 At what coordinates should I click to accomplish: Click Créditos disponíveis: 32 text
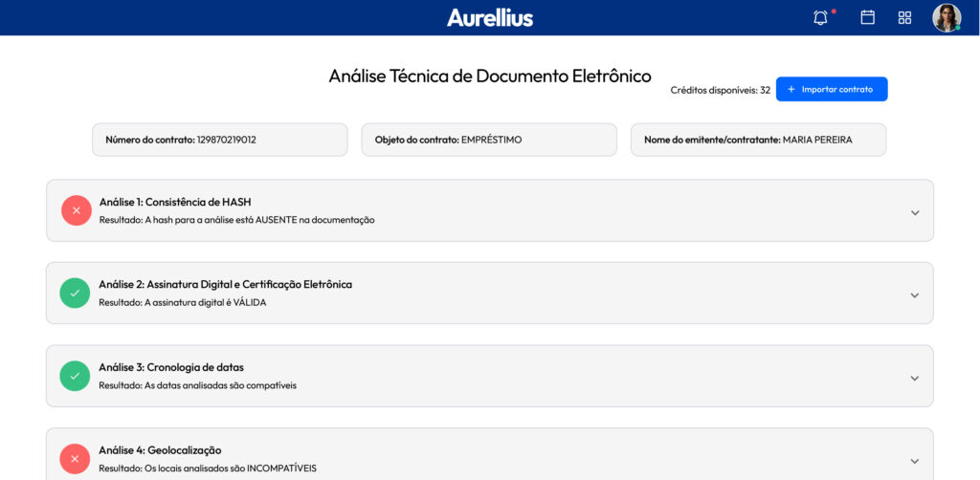coord(720,91)
